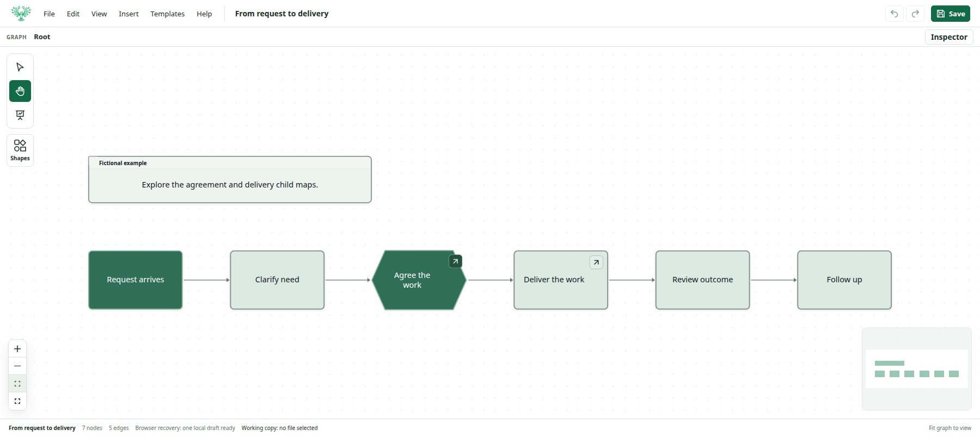Click the '7 nodes' status text
This screenshot has width=980, height=436.
[92, 428]
